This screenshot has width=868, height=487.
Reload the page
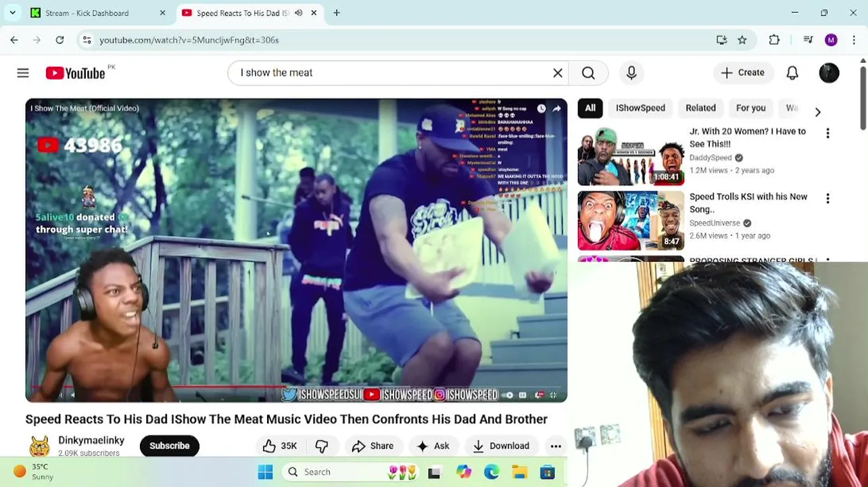(59, 40)
